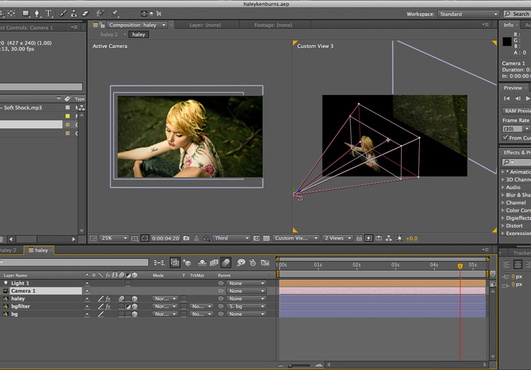Open the grid and guide options icon
Screen dimensions: 531x370
[135, 238]
